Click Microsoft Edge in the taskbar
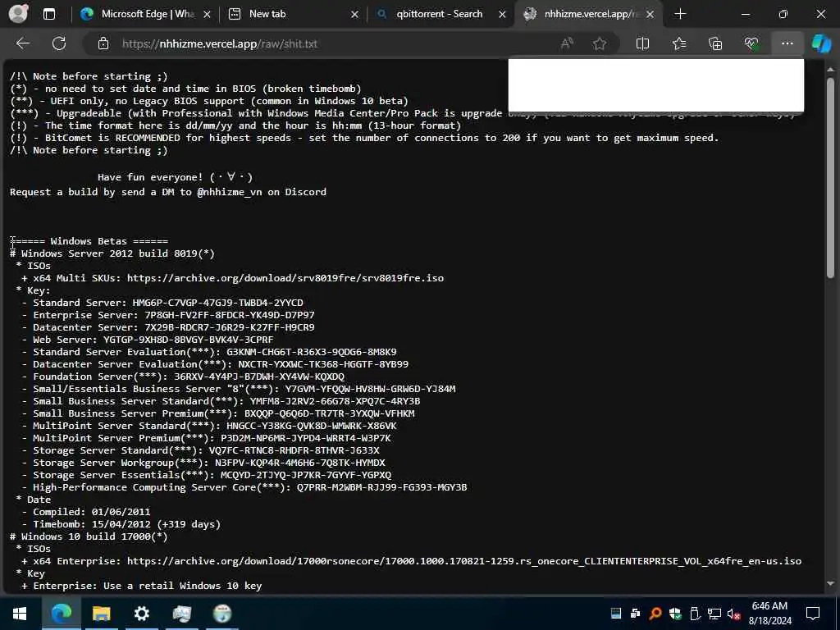The height and width of the screenshot is (630, 840). [x=61, y=614]
